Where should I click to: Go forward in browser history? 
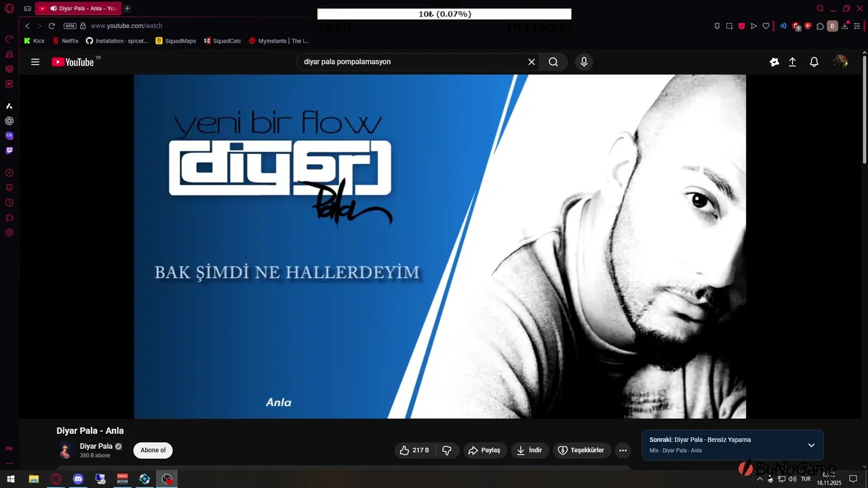point(39,26)
